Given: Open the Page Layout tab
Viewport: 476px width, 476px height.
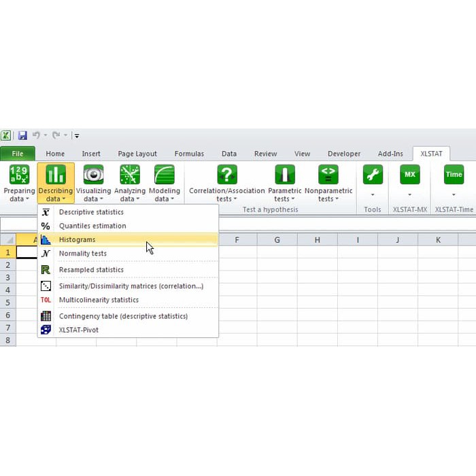Looking at the screenshot, I should [x=137, y=154].
